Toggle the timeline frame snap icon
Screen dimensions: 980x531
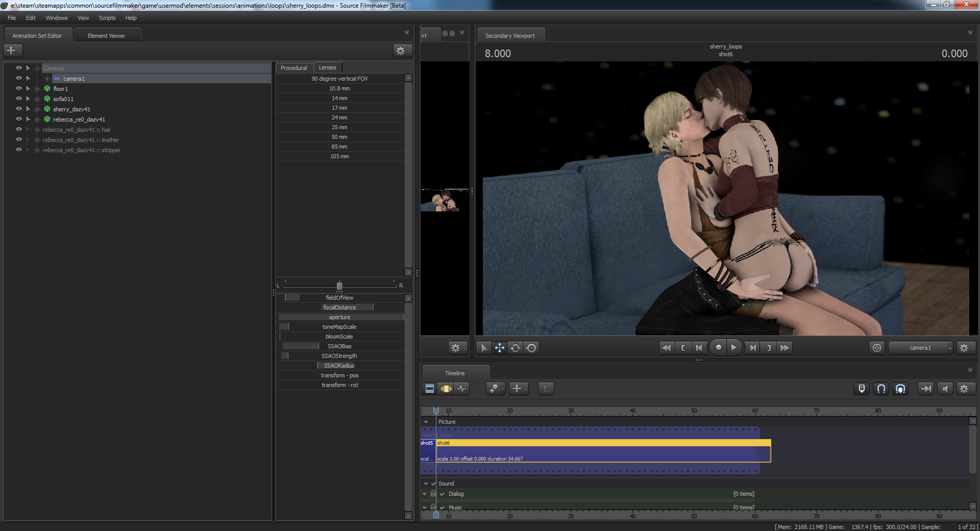coord(900,389)
